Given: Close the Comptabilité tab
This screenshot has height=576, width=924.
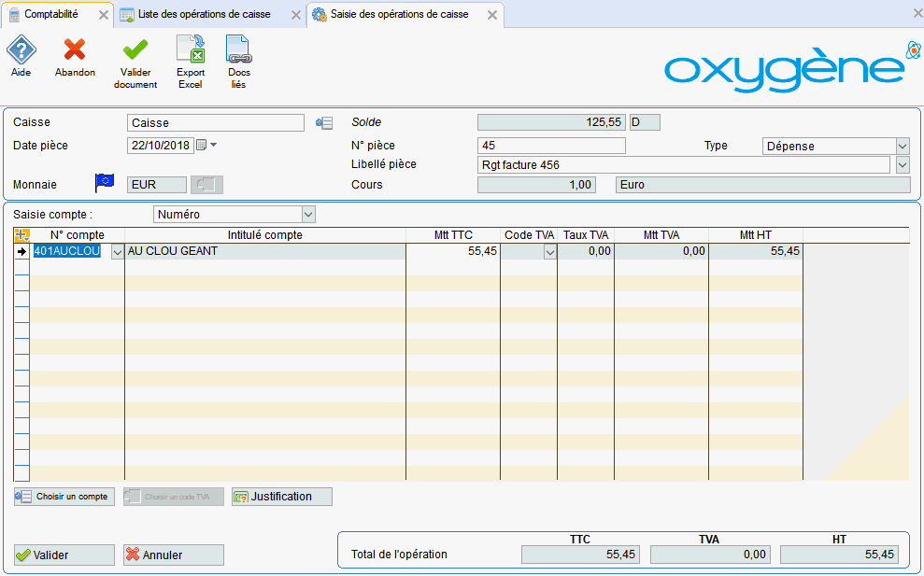Looking at the screenshot, I should click(x=103, y=15).
